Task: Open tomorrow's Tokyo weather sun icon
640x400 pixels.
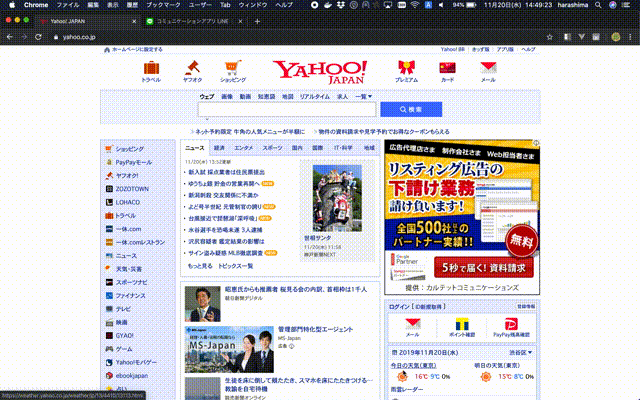Action: 486,376
